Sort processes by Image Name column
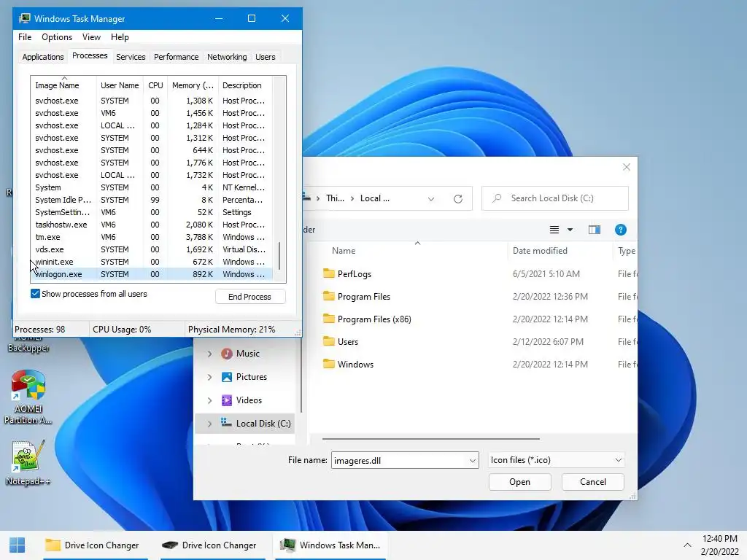The height and width of the screenshot is (560, 747). (x=63, y=85)
